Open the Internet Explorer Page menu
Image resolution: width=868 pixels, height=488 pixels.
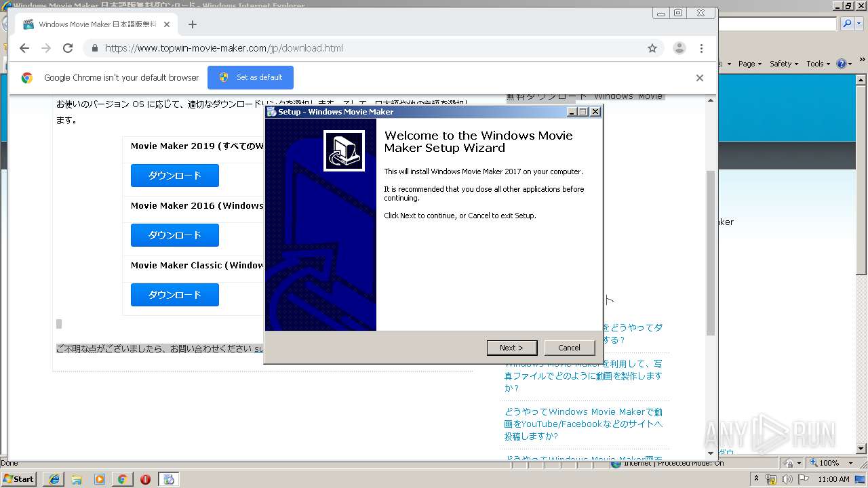750,64
